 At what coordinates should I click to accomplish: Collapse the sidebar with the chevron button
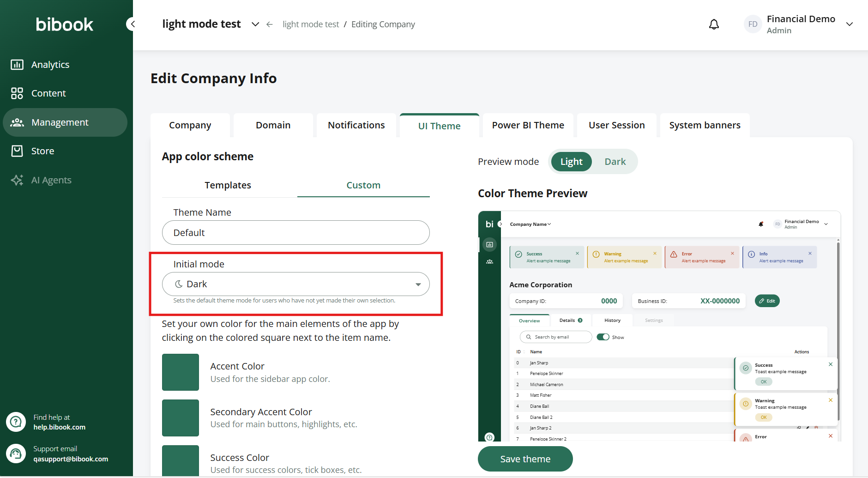click(x=132, y=24)
